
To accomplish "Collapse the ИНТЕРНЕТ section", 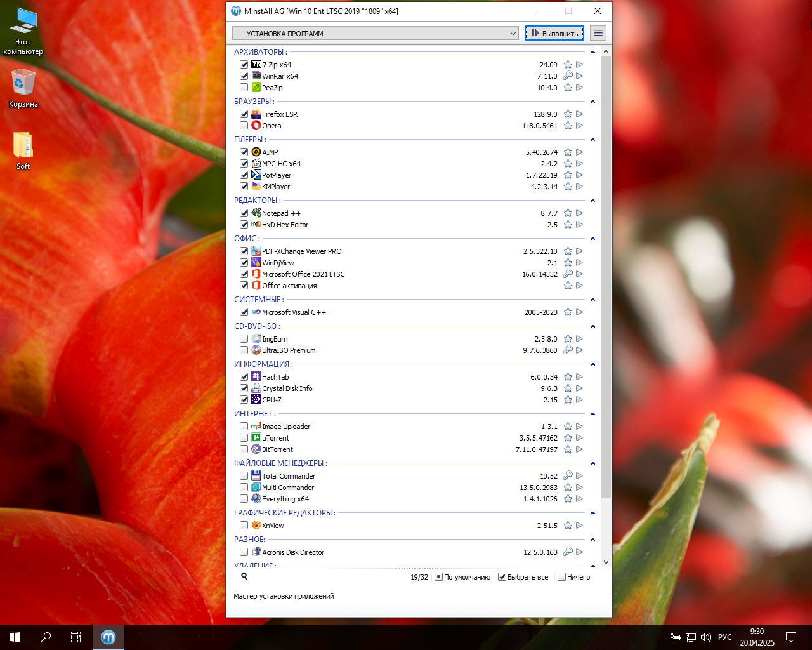I will coord(593,414).
